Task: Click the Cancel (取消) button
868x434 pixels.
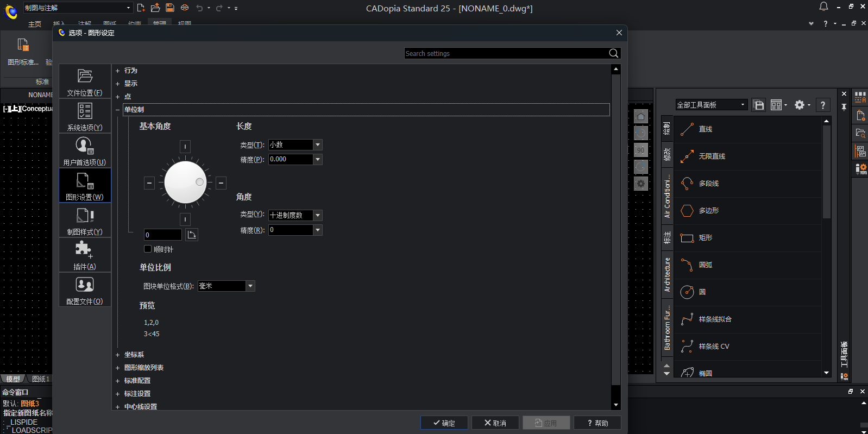Action: click(x=495, y=423)
